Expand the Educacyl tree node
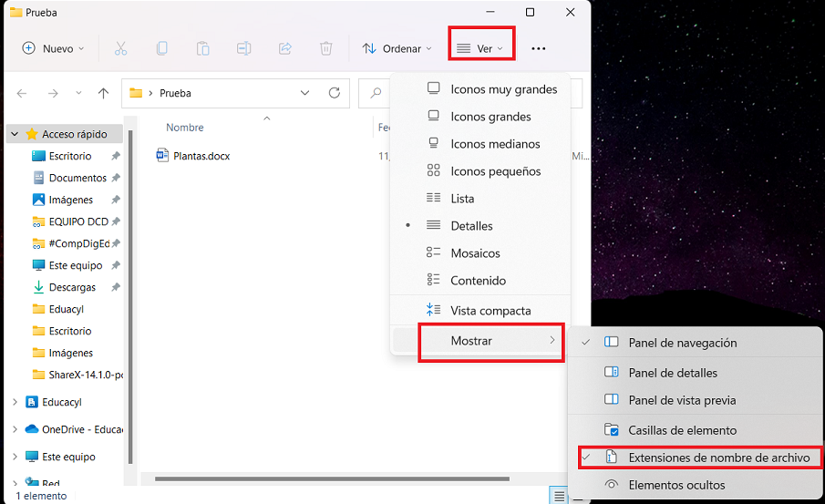The height and width of the screenshot is (504, 825). coord(15,402)
